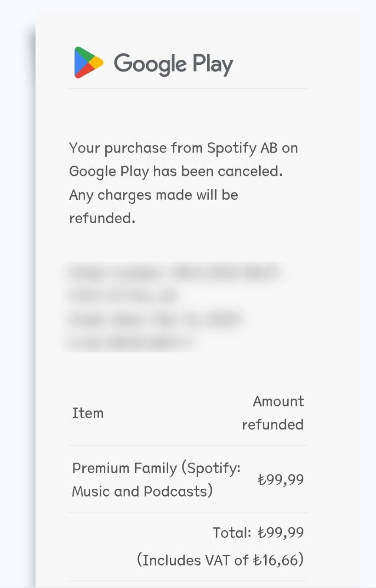The height and width of the screenshot is (588, 376).
Task: Click the second blurred order details line
Action: point(123,296)
